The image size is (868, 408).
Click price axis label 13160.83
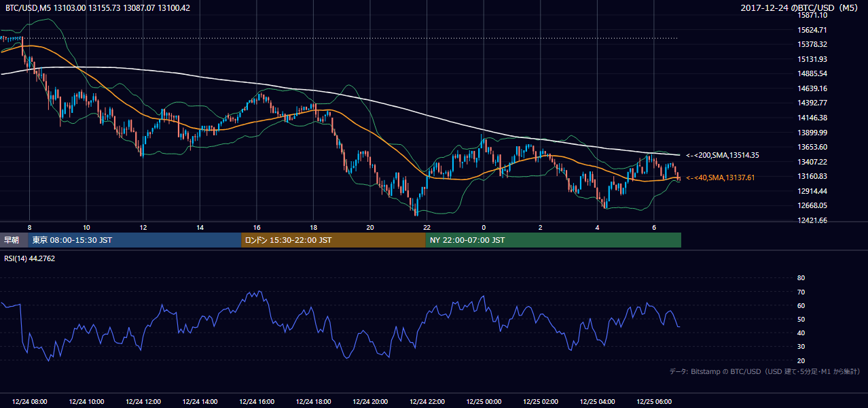(x=812, y=176)
